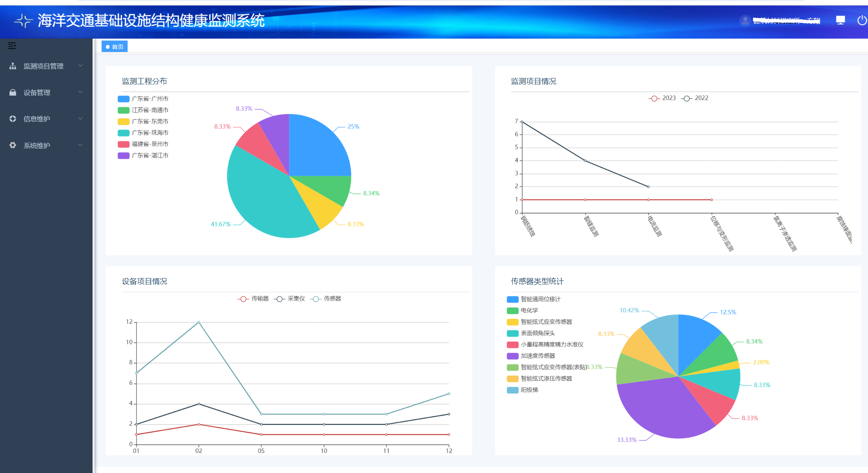Click the 小量程高精度精力水准仪 legend swatch

coord(512,345)
